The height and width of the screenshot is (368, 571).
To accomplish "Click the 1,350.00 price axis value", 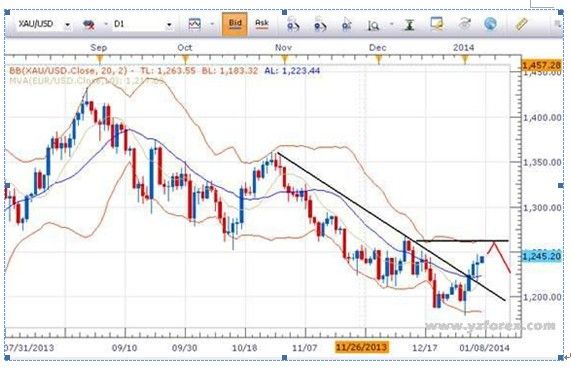I will point(542,162).
